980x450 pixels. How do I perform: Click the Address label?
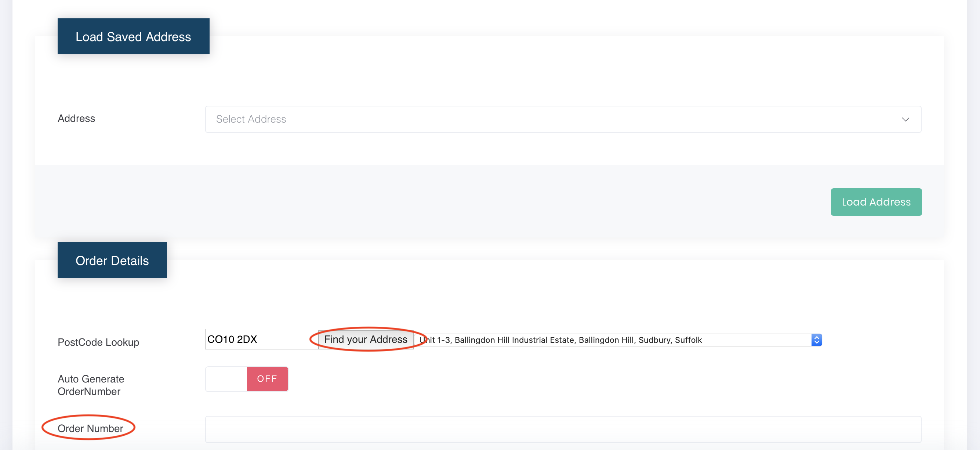click(76, 119)
